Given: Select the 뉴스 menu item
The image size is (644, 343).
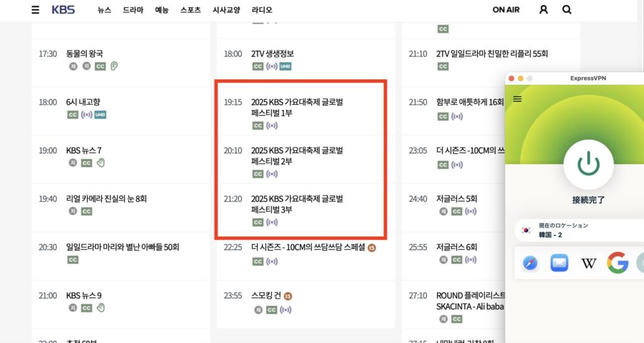Looking at the screenshot, I should [104, 10].
